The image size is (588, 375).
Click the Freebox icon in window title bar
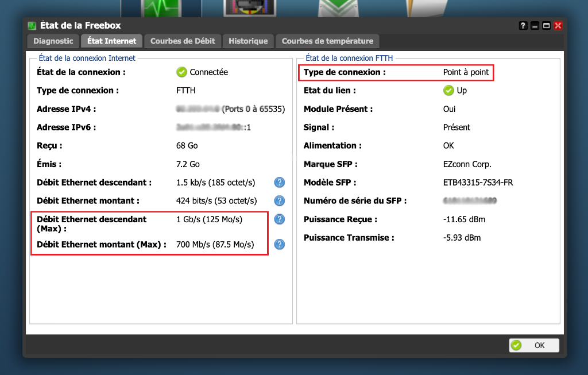tap(32, 26)
